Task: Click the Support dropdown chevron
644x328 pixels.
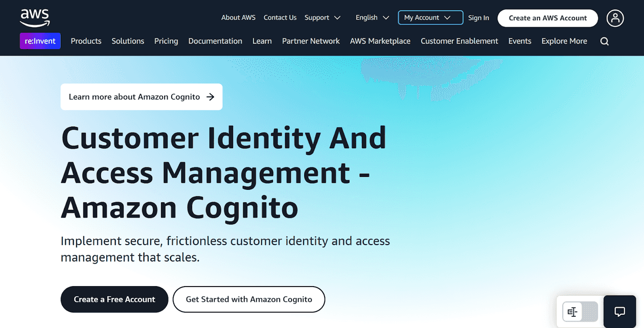Action: point(338,17)
